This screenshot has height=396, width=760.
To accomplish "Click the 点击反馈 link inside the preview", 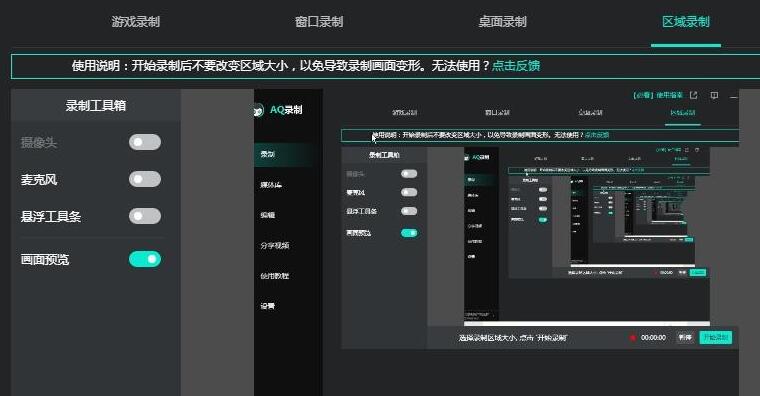I will [597, 135].
